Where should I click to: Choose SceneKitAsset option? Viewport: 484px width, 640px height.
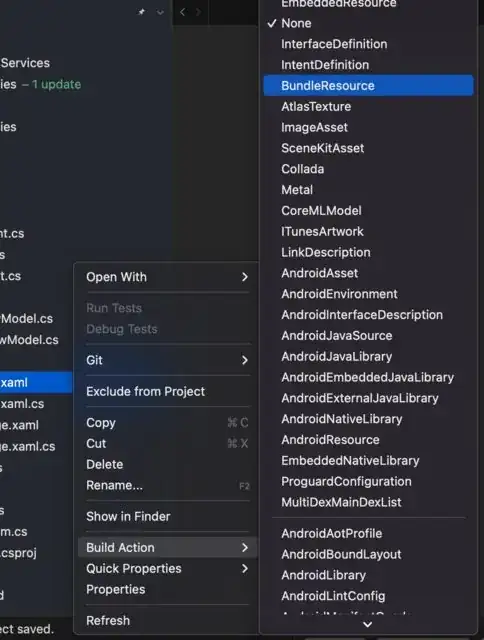coord(368,148)
